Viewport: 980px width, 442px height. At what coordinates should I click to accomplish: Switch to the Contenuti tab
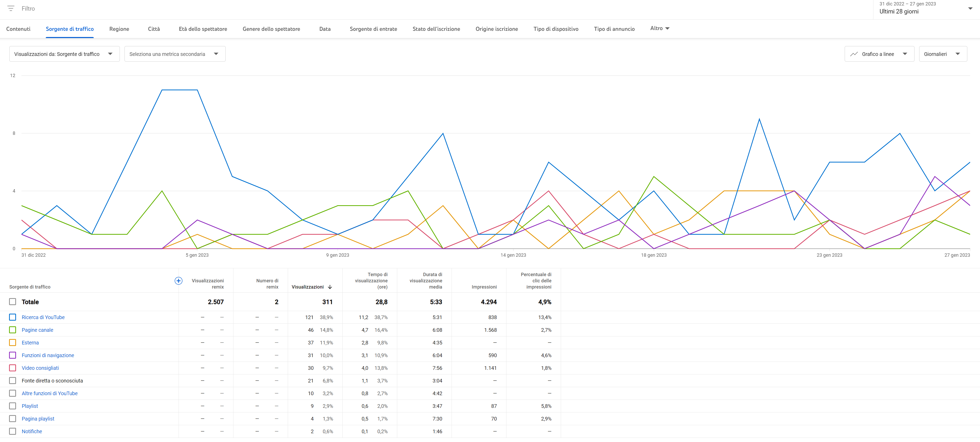[x=18, y=29]
